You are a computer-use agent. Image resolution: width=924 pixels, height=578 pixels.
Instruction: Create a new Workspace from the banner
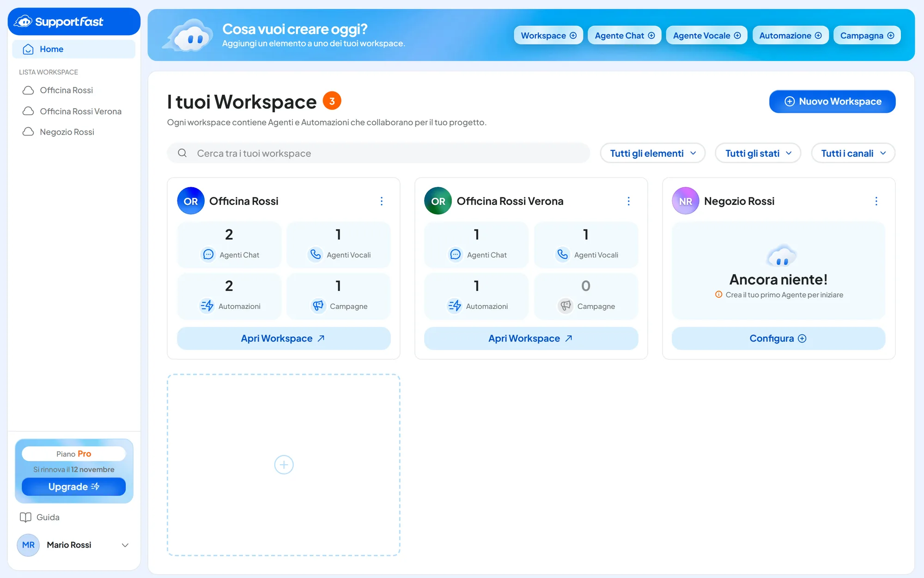[548, 36]
